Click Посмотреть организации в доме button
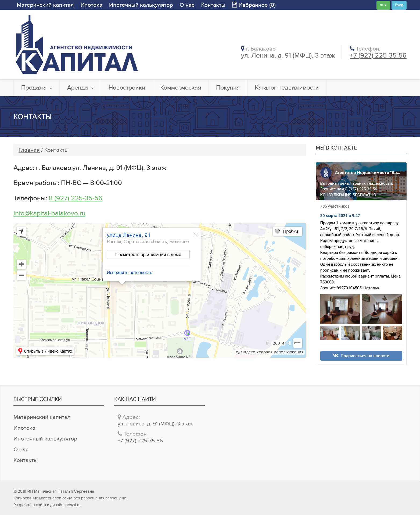Viewport: 420px width, 515px height. (x=148, y=254)
